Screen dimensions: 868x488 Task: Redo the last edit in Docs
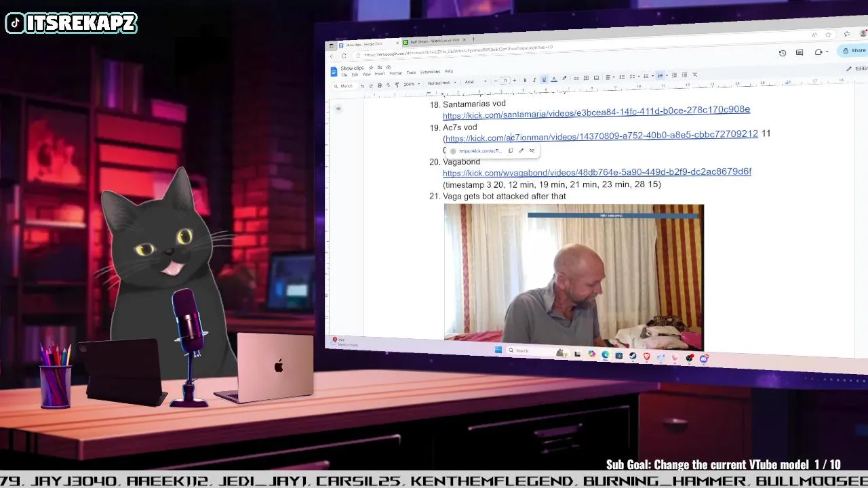coord(371,85)
